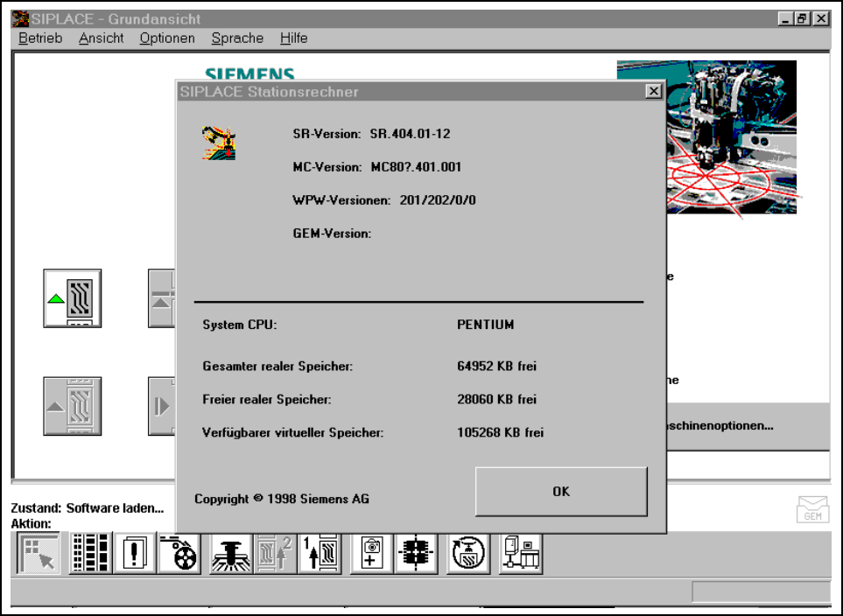The image size is (843, 616).
Task: Select the grid with cursor toolbar icon
Action: pyautogui.click(x=39, y=553)
